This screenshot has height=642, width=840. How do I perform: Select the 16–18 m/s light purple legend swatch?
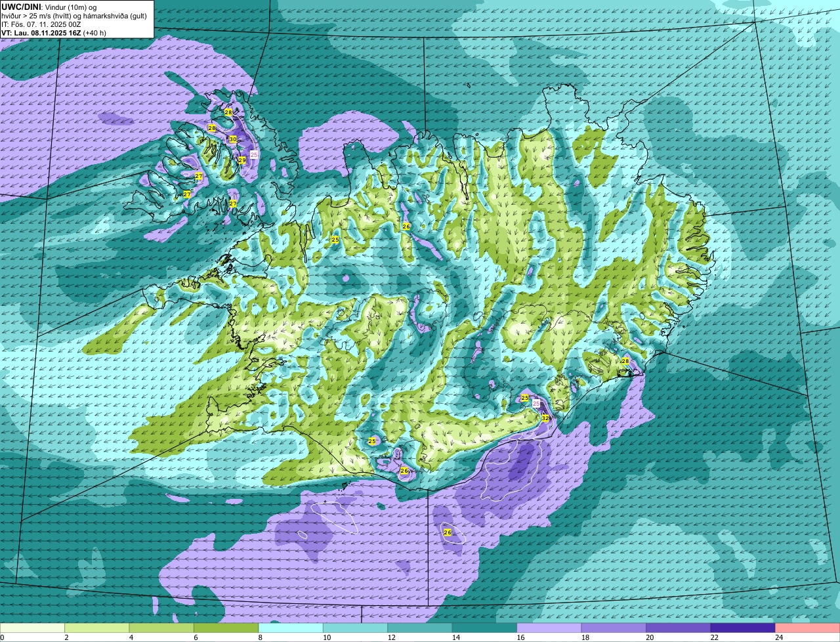[x=550, y=628]
